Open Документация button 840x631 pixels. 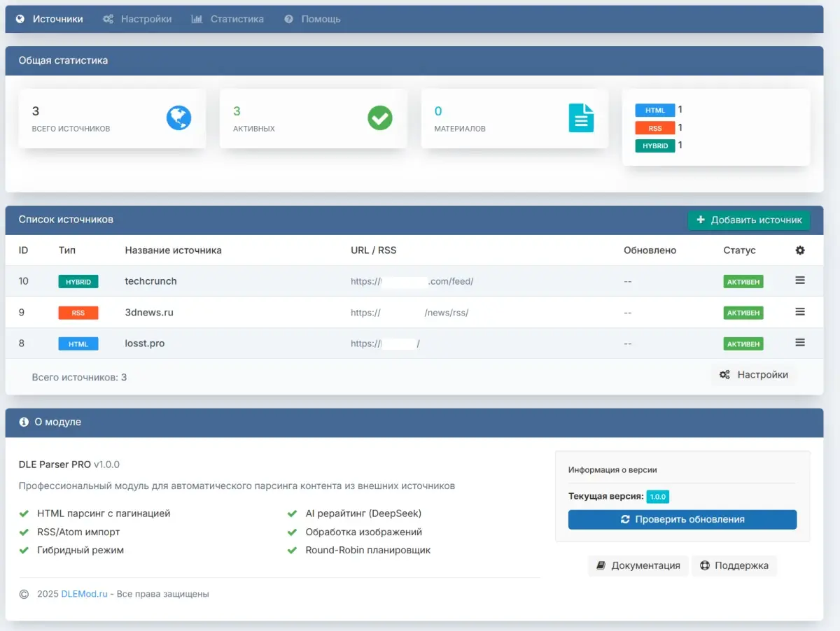(x=638, y=566)
